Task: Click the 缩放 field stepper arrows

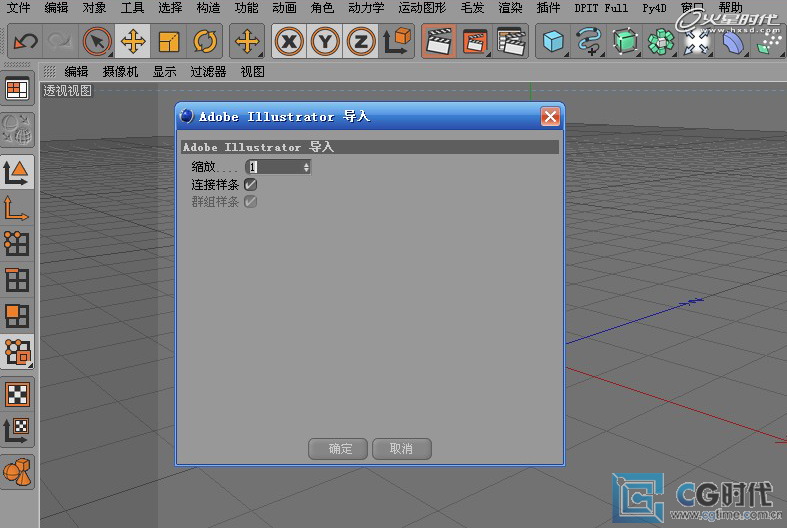Action: 306,167
